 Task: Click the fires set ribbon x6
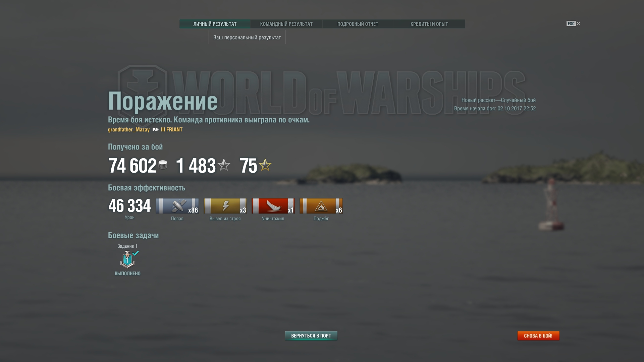(321, 206)
